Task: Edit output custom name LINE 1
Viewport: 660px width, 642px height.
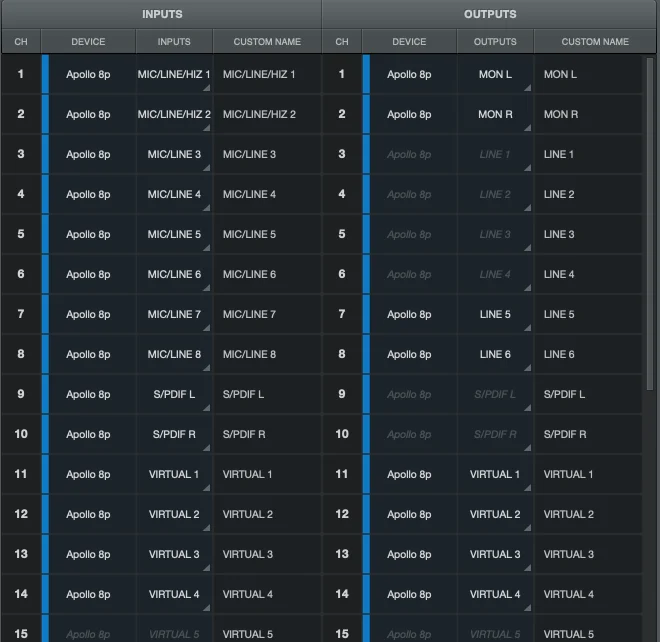Action: click(588, 154)
